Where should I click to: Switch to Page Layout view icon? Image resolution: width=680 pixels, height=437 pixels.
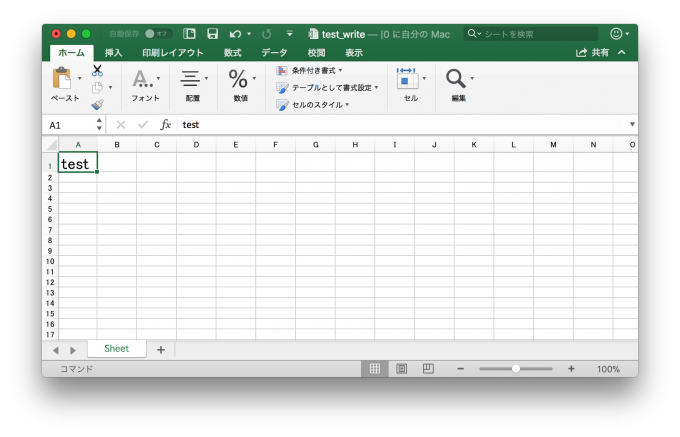(402, 369)
